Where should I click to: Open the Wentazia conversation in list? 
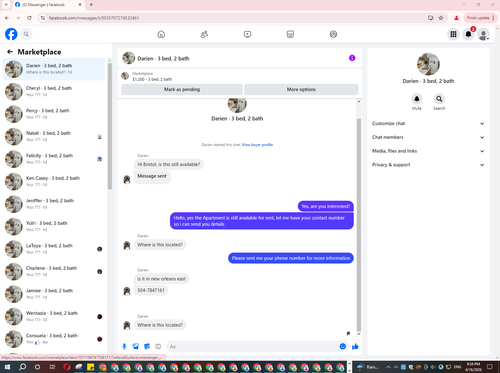coord(54,316)
